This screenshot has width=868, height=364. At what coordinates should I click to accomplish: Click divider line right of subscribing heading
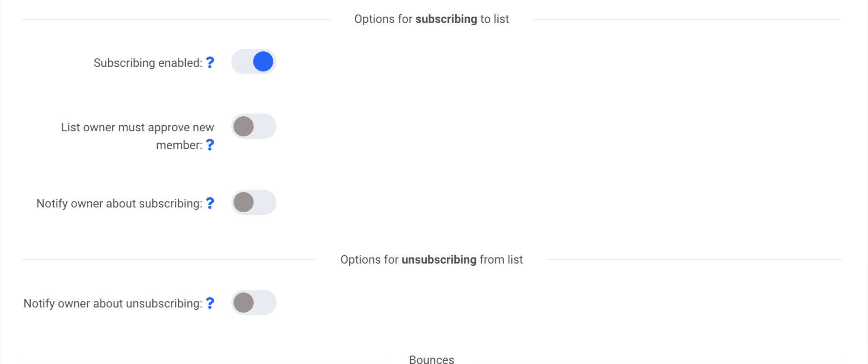click(687, 19)
